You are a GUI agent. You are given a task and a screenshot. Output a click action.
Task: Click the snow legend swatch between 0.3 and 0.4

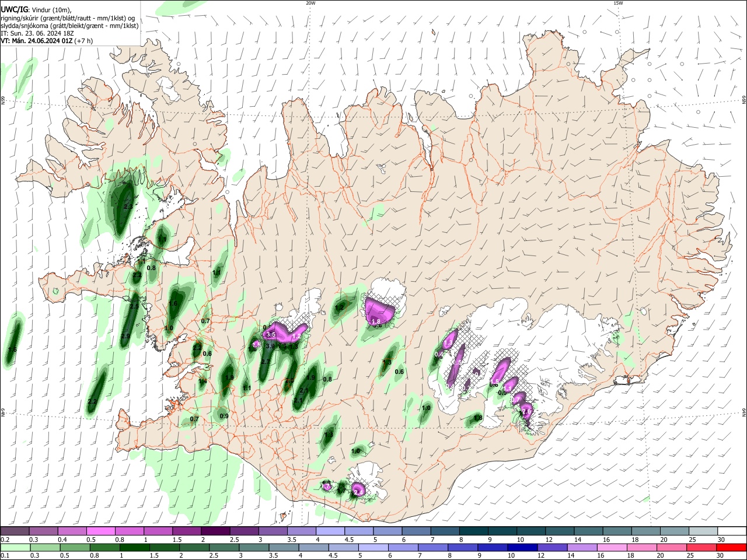pos(43,531)
